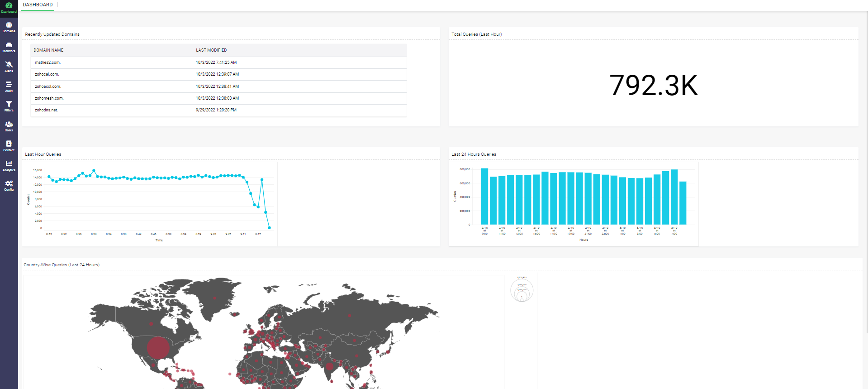Open the Alerts bell icon
868x389 pixels.
[9, 67]
